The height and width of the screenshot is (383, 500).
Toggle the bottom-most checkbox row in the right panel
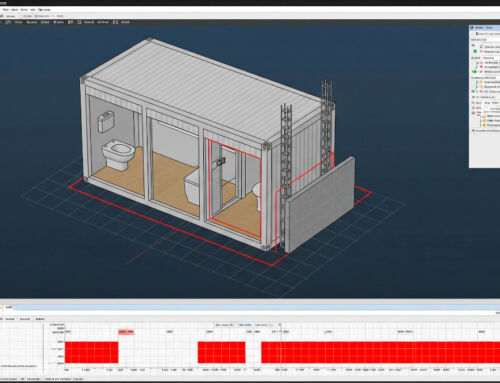(485, 131)
